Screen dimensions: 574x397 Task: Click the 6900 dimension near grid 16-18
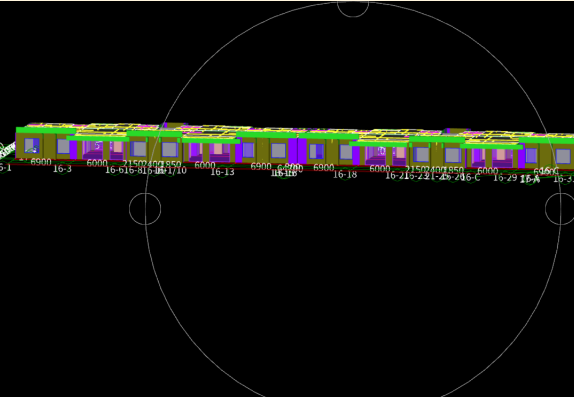pos(324,167)
